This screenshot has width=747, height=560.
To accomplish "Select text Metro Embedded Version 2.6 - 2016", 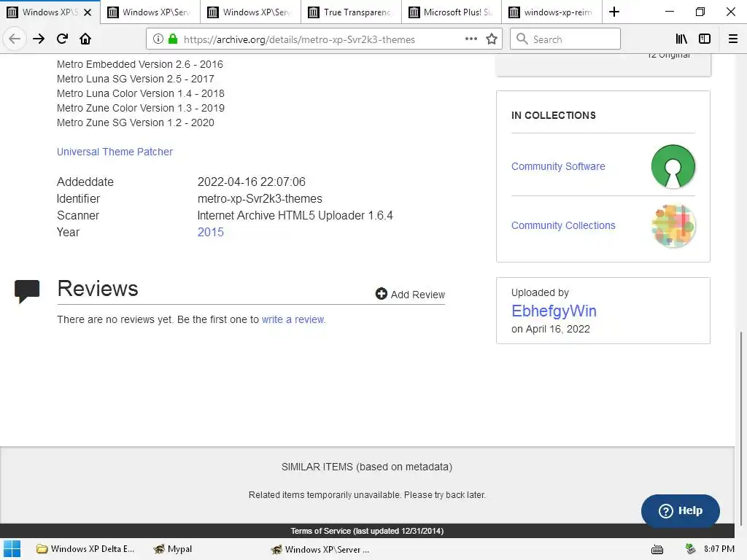I will coord(139,64).
